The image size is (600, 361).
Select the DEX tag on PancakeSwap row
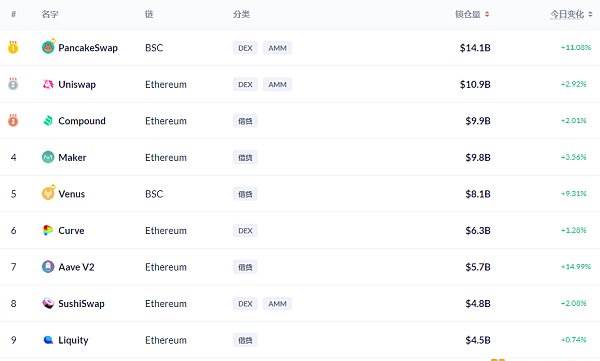(x=245, y=48)
